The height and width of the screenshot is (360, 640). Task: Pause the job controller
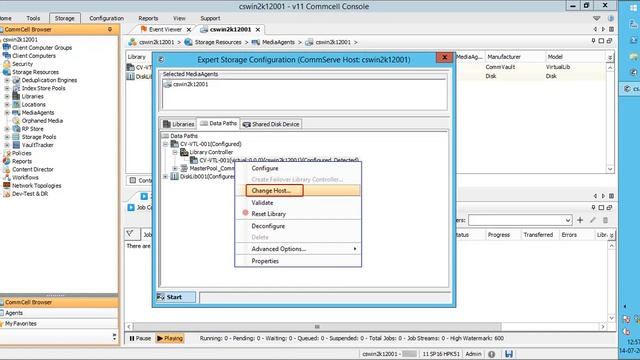[x=140, y=338]
